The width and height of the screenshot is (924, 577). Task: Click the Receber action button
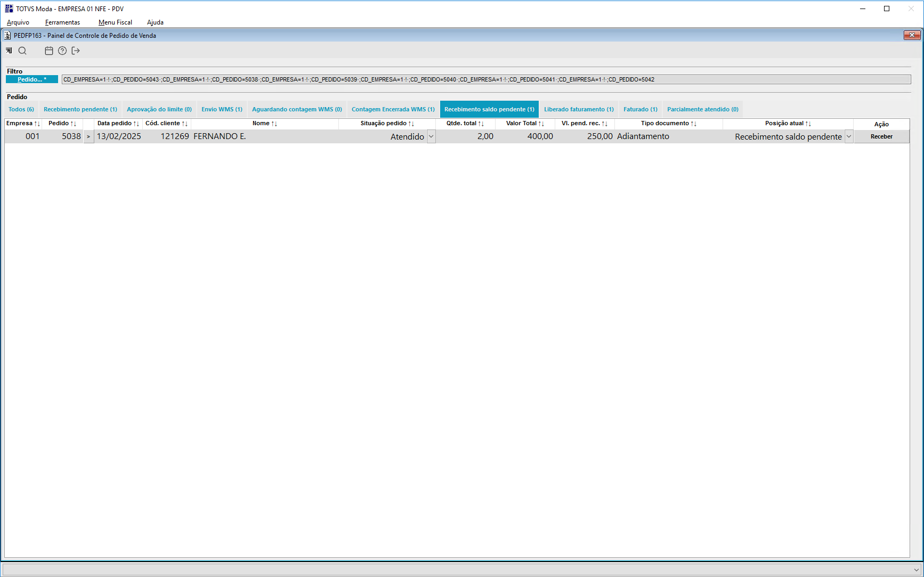(881, 137)
